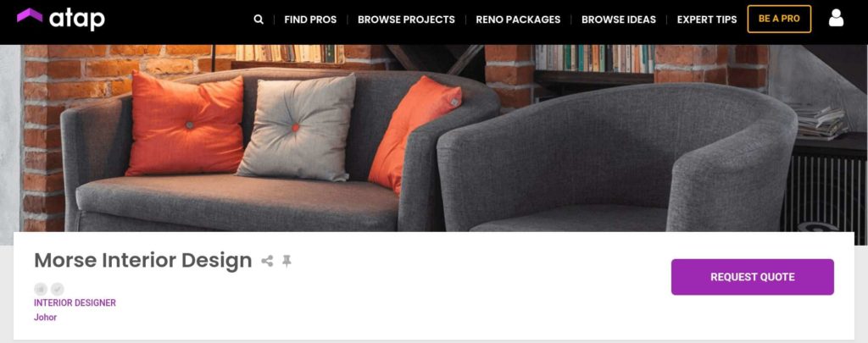868x343 pixels.
Task: Open the Johor location link
Action: point(46,318)
